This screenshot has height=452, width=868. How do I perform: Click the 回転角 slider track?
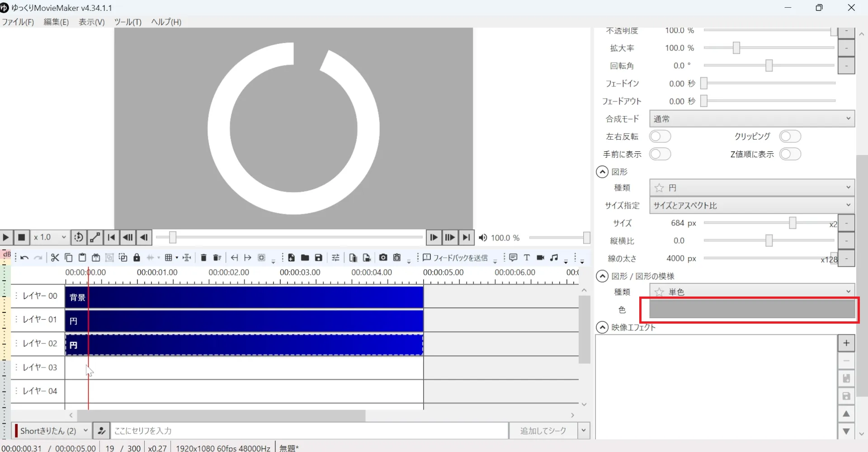coord(769,65)
